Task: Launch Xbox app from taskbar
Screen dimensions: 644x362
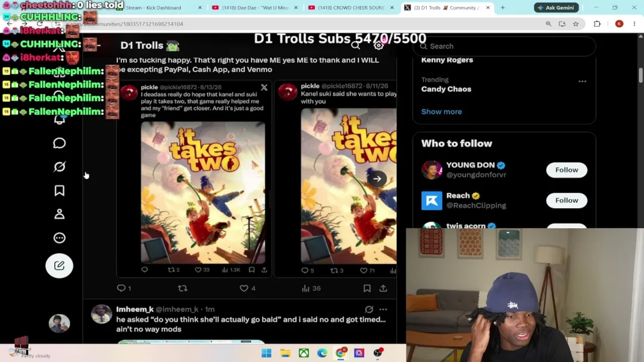Action: pos(304,353)
